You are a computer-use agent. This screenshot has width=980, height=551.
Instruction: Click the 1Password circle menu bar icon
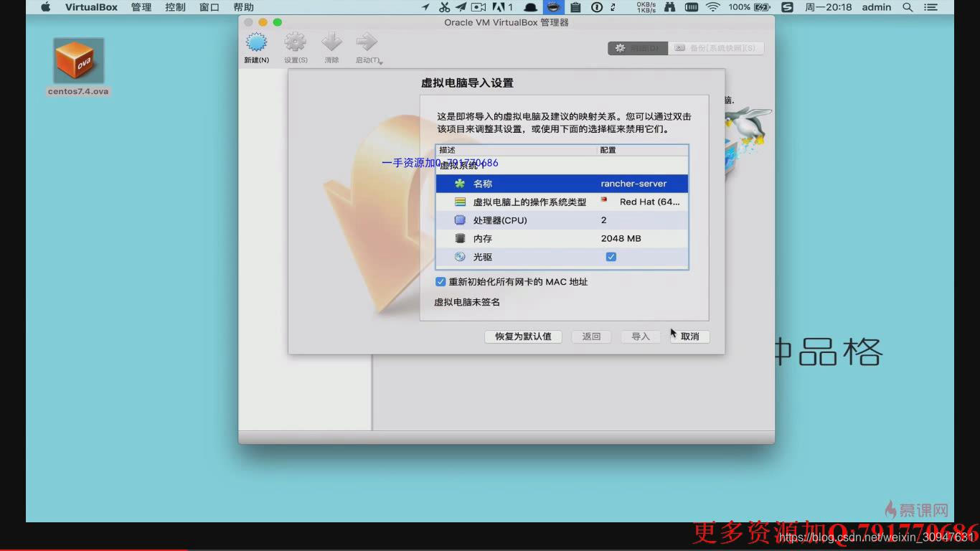point(596,7)
